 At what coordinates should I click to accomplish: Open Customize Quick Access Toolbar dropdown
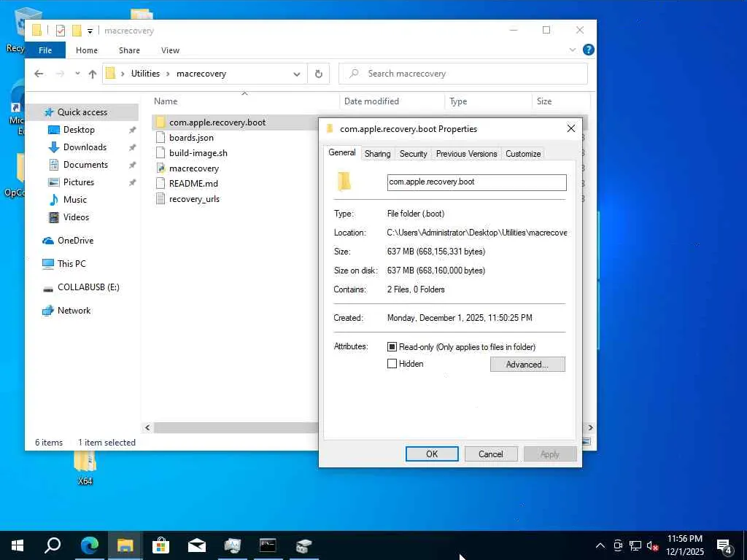tap(90, 31)
